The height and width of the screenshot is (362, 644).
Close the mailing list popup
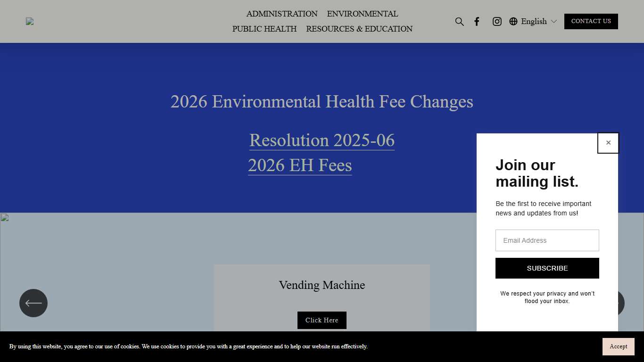click(x=608, y=143)
